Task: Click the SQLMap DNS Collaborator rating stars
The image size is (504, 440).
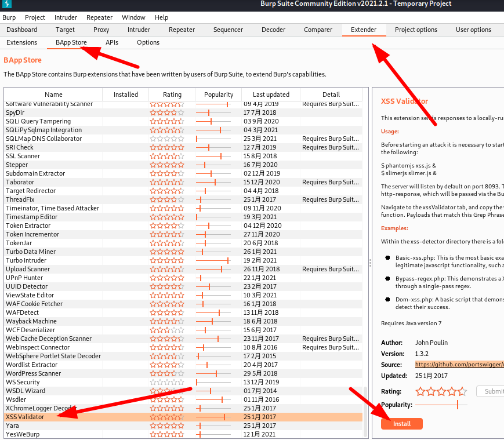Action: click(167, 139)
